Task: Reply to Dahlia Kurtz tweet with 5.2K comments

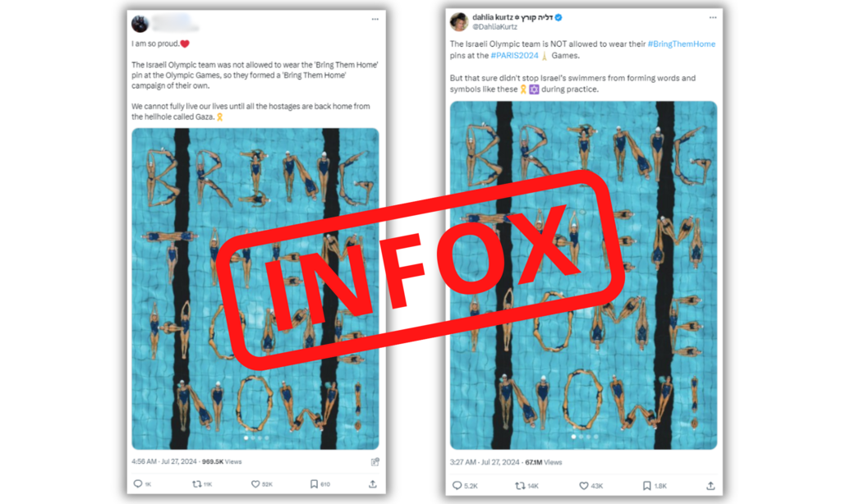Action: tap(457, 485)
